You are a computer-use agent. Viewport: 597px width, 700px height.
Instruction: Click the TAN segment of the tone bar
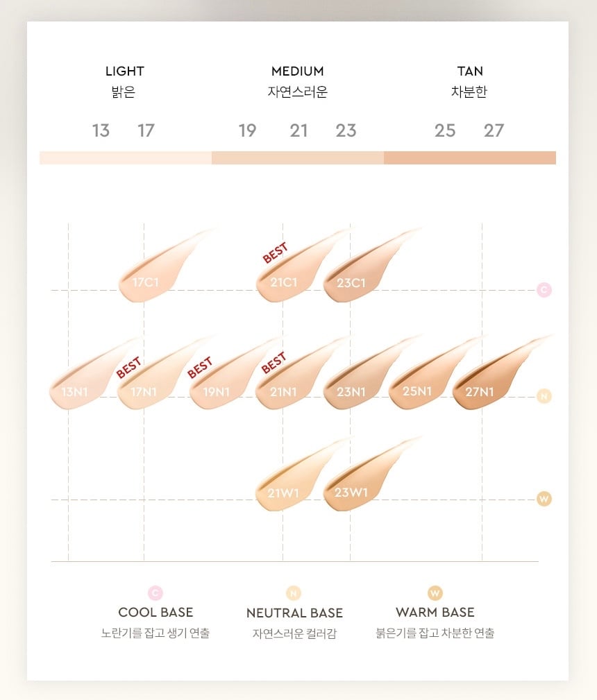coord(470,157)
